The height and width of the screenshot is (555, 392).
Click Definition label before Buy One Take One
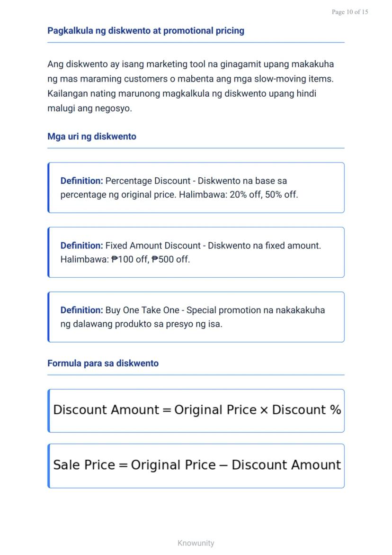(81, 310)
